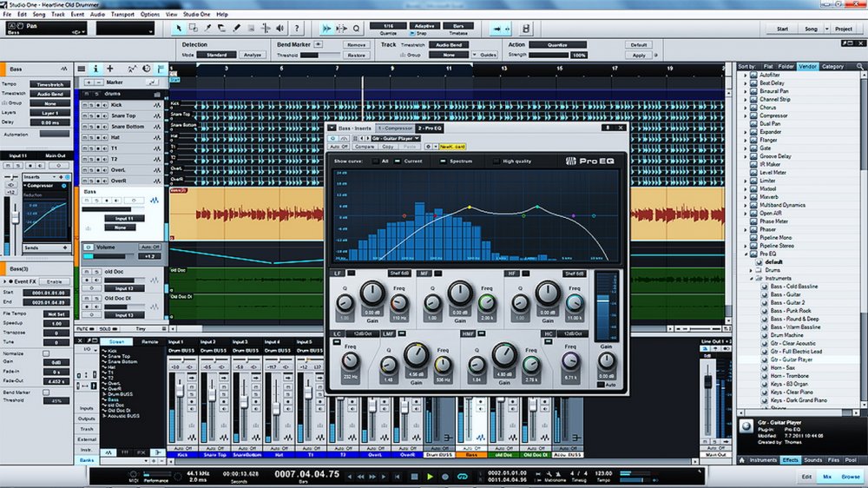Viewport: 868px width, 488px height.
Task: Click browser home icon at bottom
Action: coord(742,460)
